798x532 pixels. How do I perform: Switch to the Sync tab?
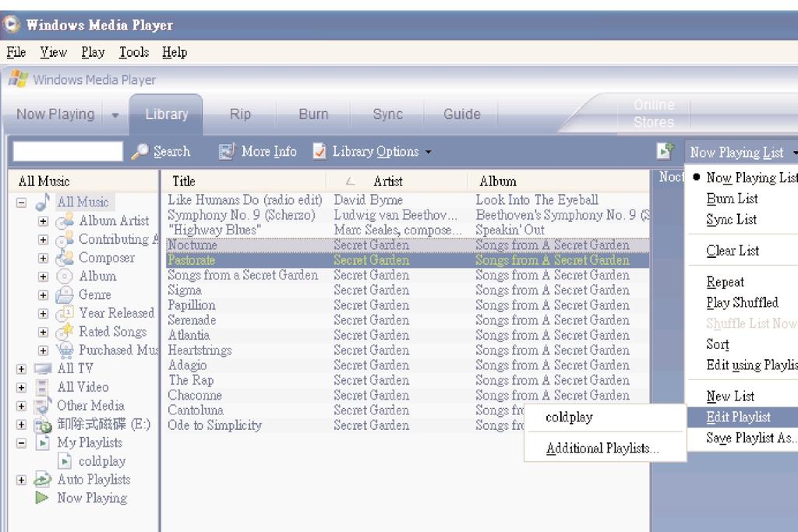(387, 114)
